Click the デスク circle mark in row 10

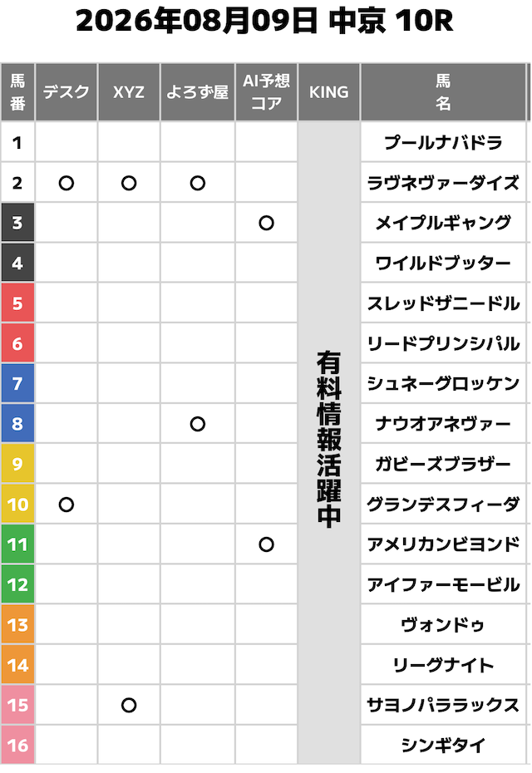click(x=66, y=505)
